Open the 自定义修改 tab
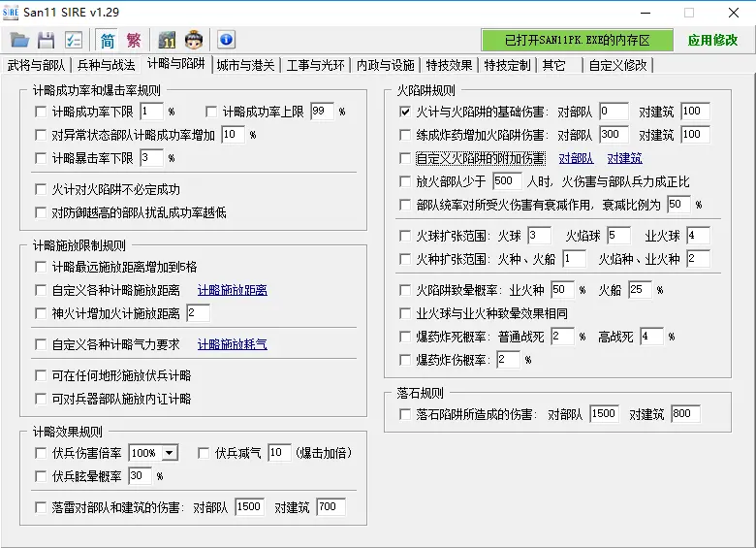 click(617, 65)
